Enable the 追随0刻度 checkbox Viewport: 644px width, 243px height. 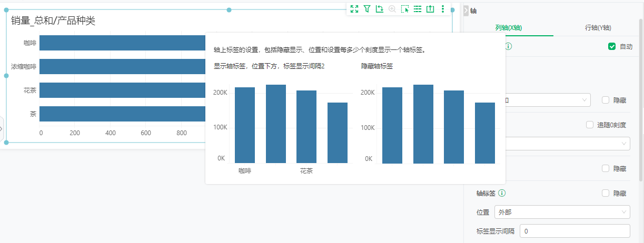[590, 125]
